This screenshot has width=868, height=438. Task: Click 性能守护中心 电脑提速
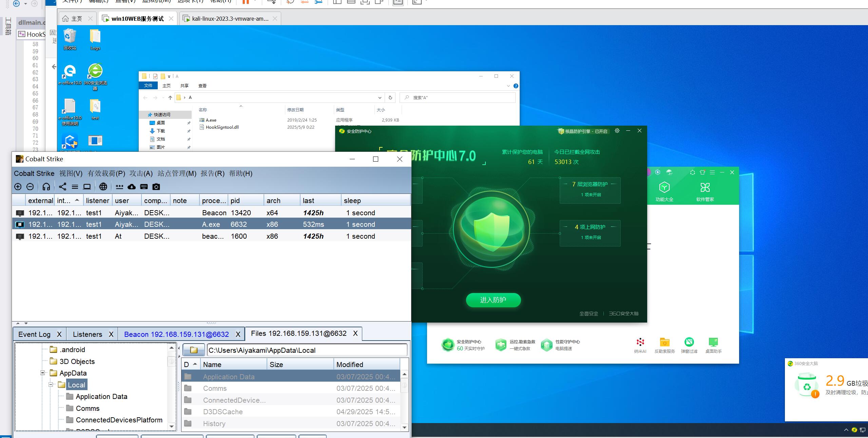point(560,345)
